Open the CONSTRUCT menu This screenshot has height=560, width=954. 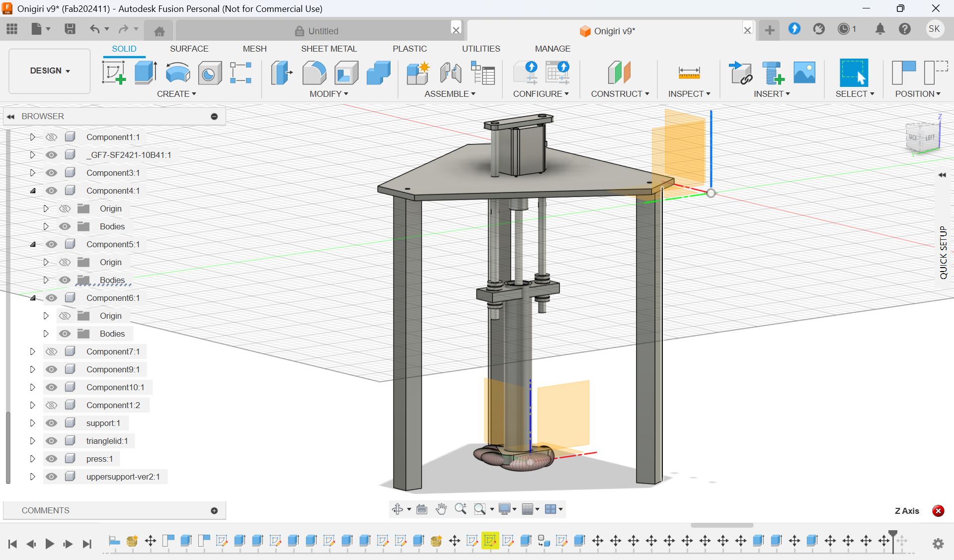point(620,94)
